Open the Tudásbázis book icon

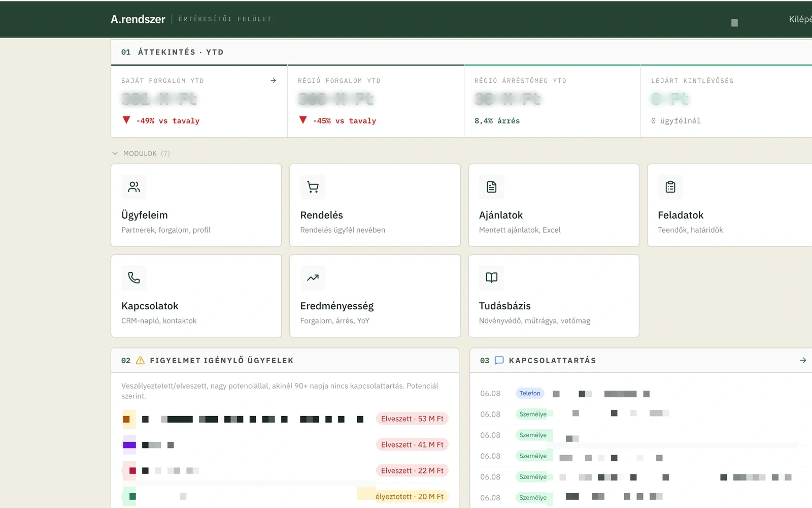[491, 277]
